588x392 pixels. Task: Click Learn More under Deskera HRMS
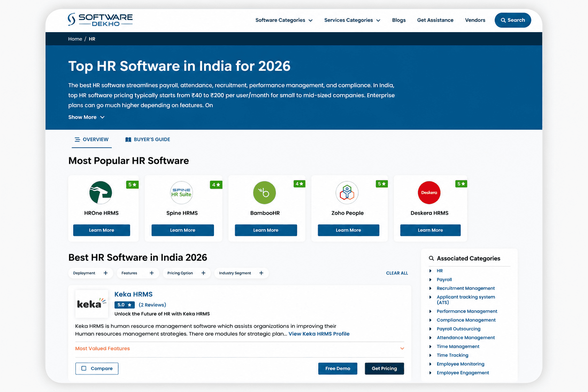pyautogui.click(x=430, y=230)
